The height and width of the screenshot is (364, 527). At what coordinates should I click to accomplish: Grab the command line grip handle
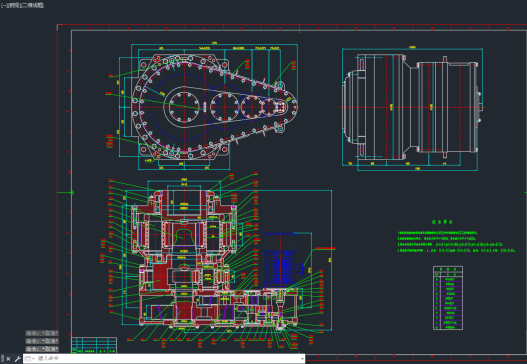coord(3,359)
